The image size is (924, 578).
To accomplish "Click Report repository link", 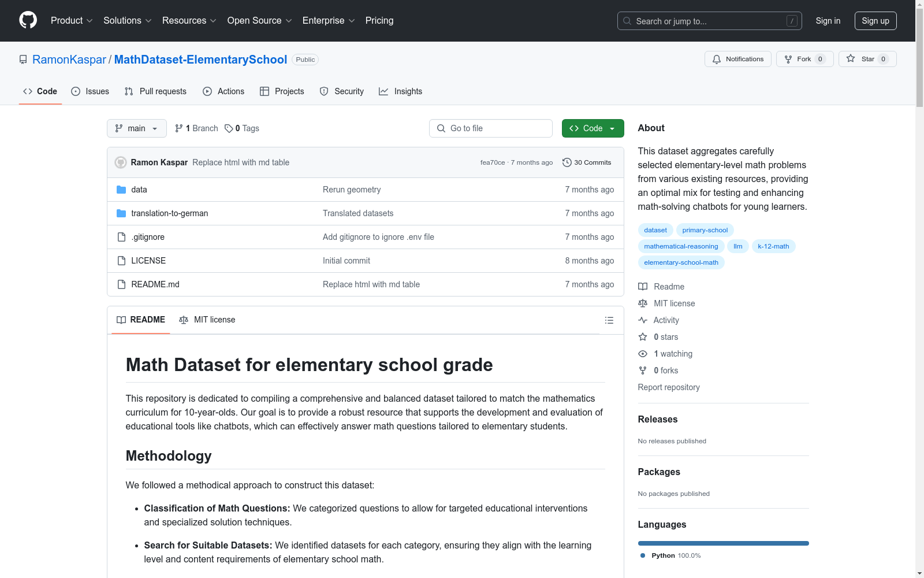I will (669, 387).
